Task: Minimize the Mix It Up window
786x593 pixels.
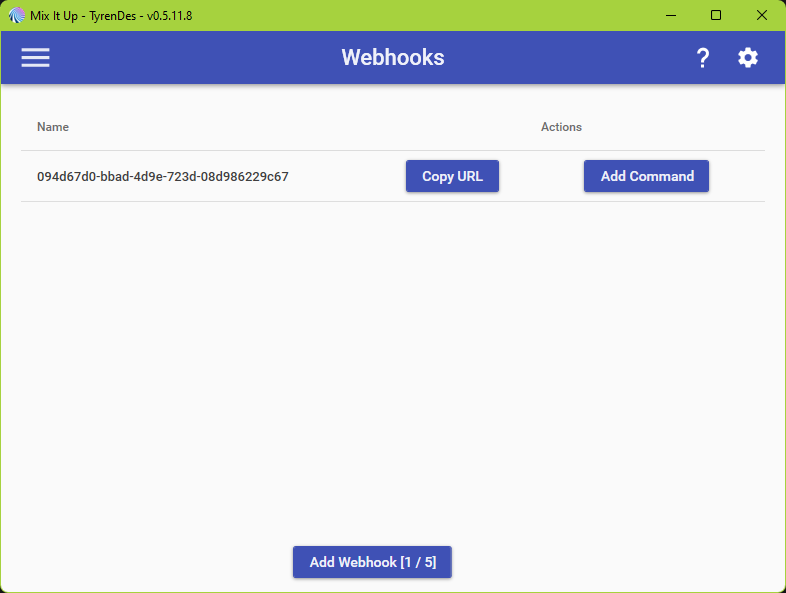Action: (x=670, y=15)
